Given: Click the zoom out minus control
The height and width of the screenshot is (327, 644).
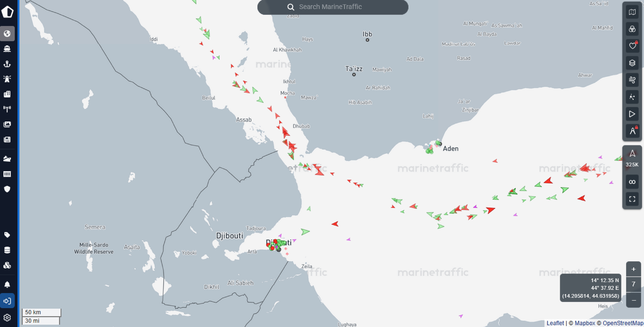Looking at the screenshot, I should click(633, 300).
